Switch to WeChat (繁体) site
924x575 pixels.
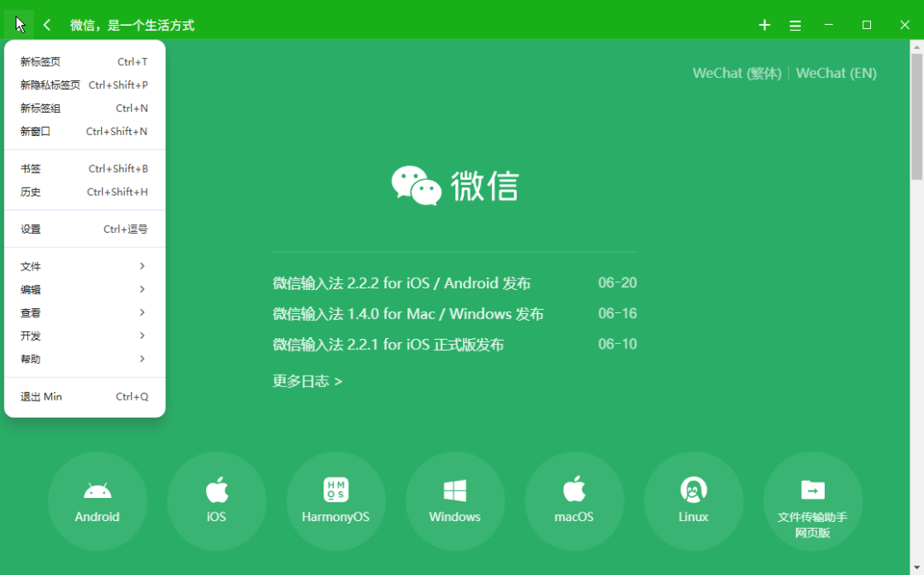point(737,73)
